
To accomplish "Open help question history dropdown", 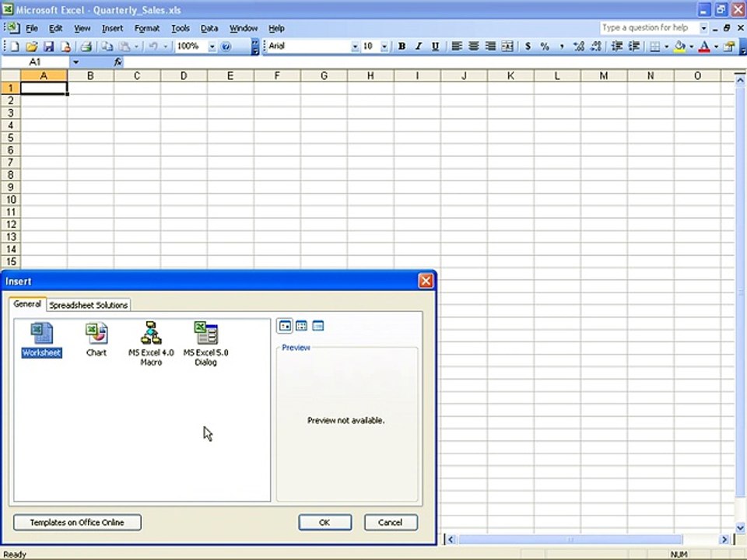I will pos(703,28).
